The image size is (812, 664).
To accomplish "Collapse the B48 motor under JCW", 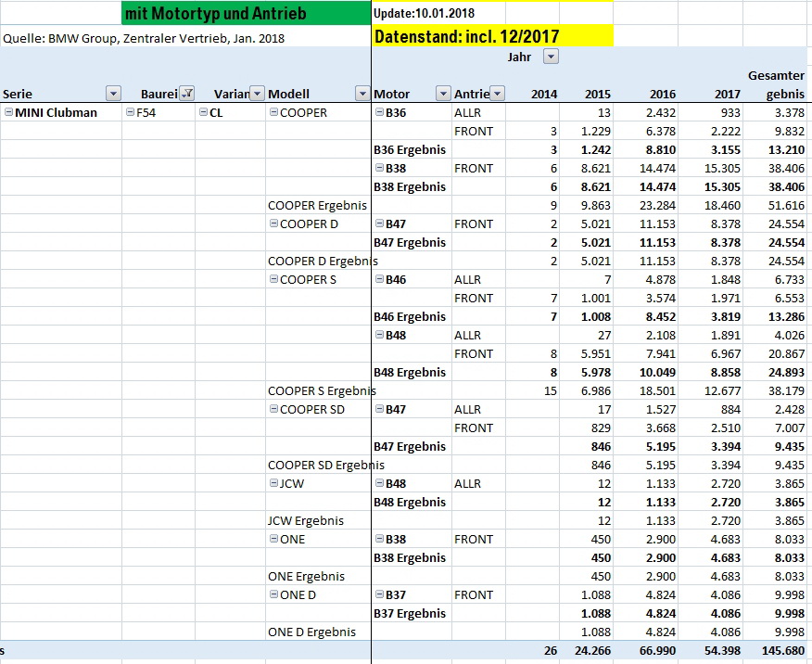I will (x=380, y=483).
